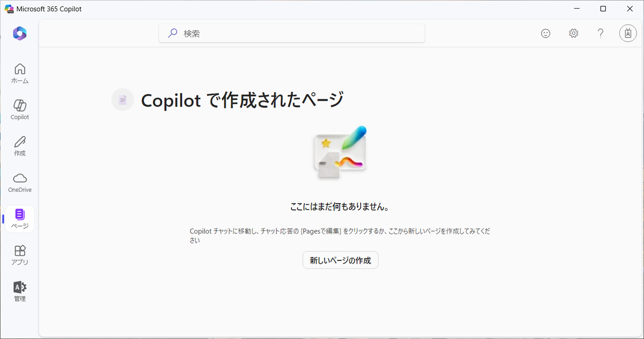The width and height of the screenshot is (644, 339).
Task: Open settings gear in header
Action: pyautogui.click(x=574, y=33)
